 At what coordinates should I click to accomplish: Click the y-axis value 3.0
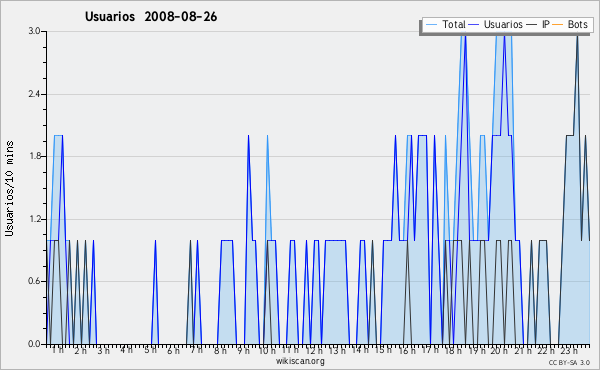click(x=34, y=31)
